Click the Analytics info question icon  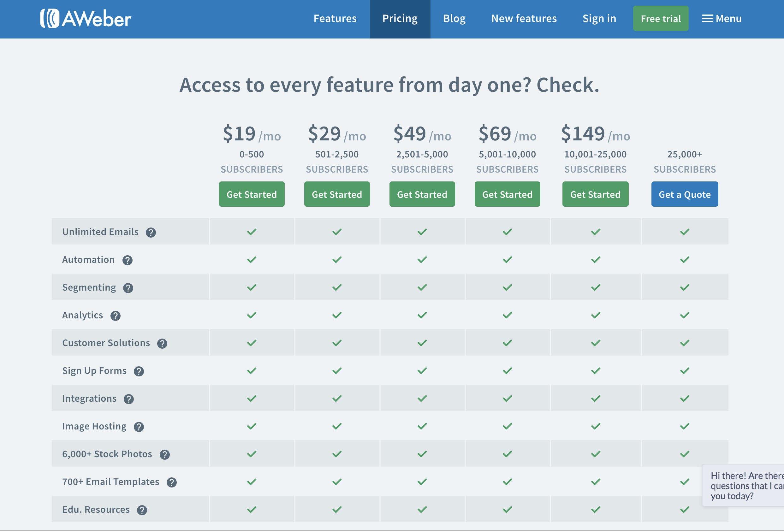(116, 316)
